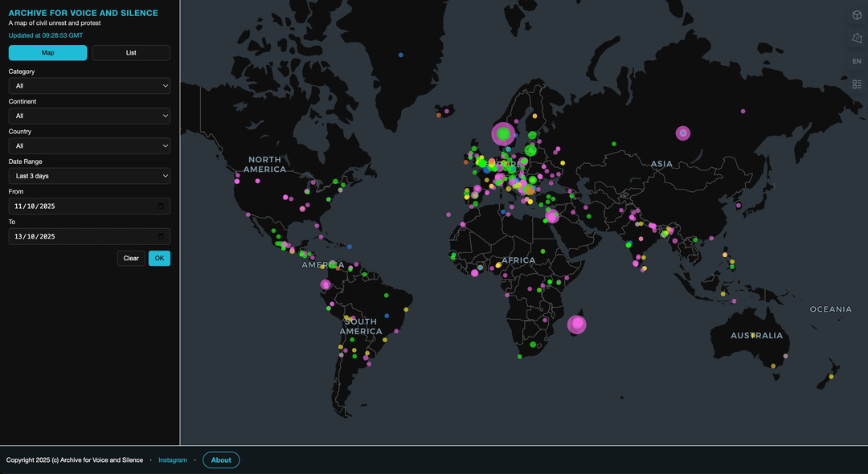Click the large green marker over Scandinavia
The image size is (868, 474).
tap(504, 133)
